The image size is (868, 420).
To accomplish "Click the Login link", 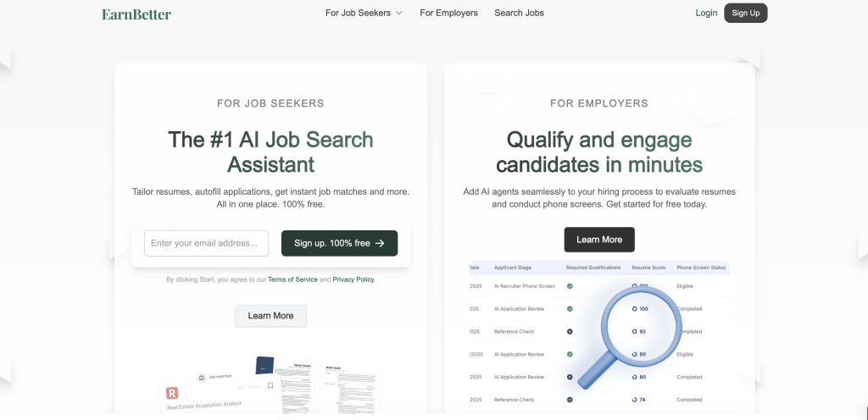I will point(706,14).
